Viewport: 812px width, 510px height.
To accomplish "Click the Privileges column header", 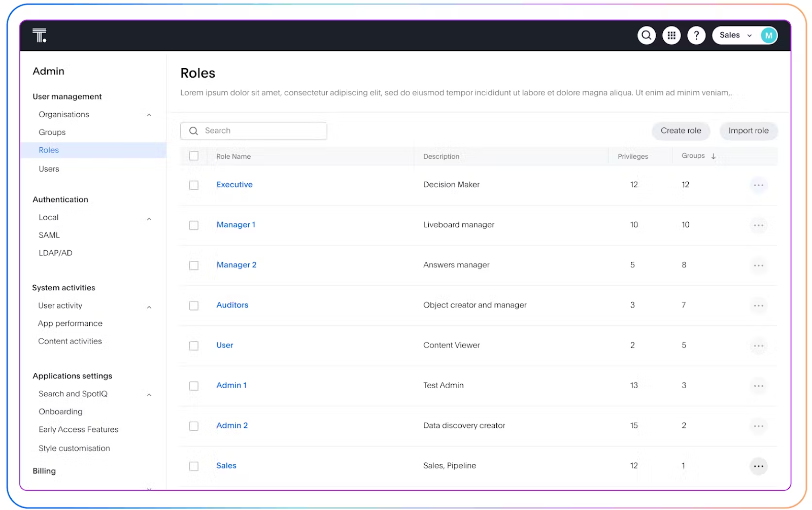I will [x=633, y=156].
